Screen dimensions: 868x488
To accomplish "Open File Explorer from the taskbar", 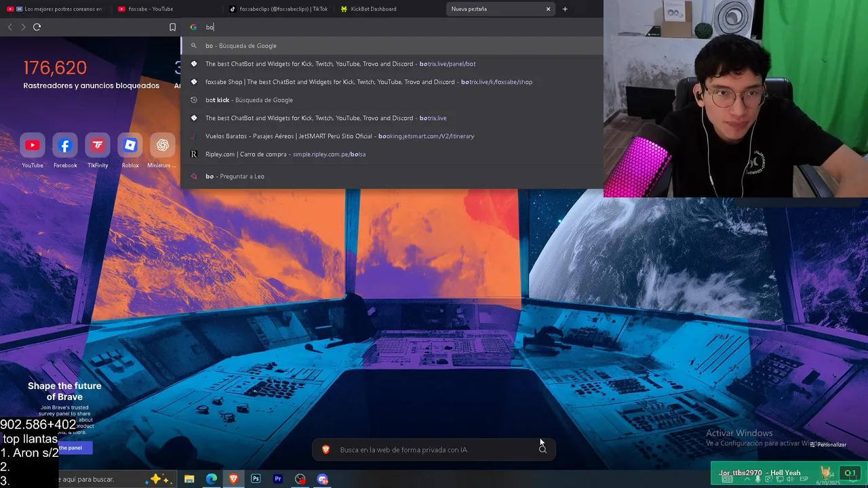I will pos(189,479).
